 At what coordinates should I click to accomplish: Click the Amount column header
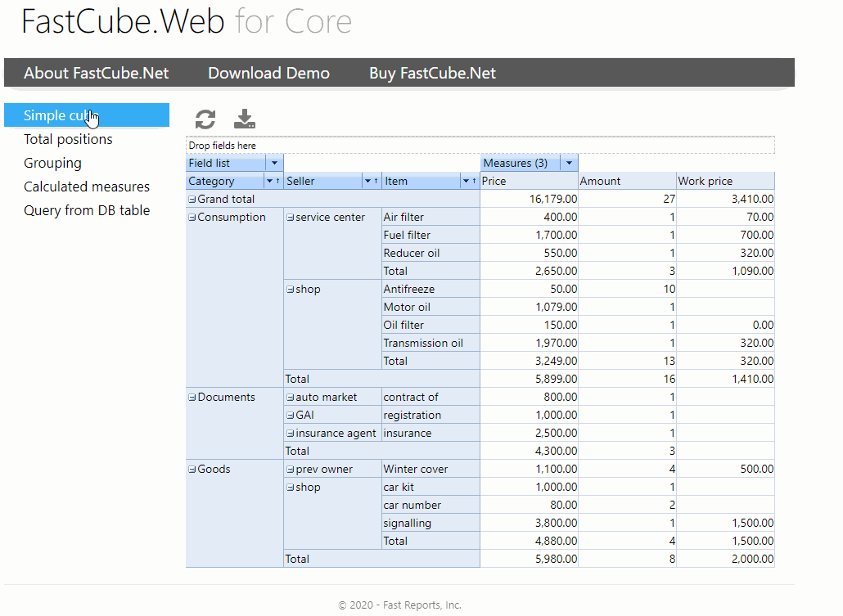627,181
